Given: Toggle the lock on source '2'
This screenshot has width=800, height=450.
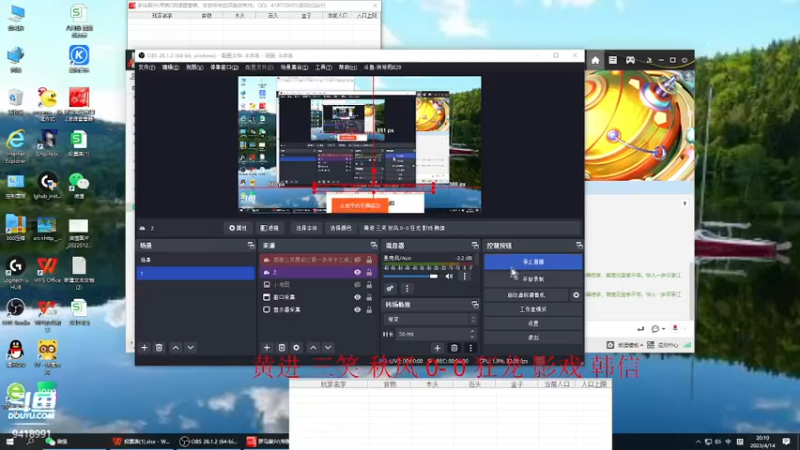Looking at the screenshot, I should (369, 272).
